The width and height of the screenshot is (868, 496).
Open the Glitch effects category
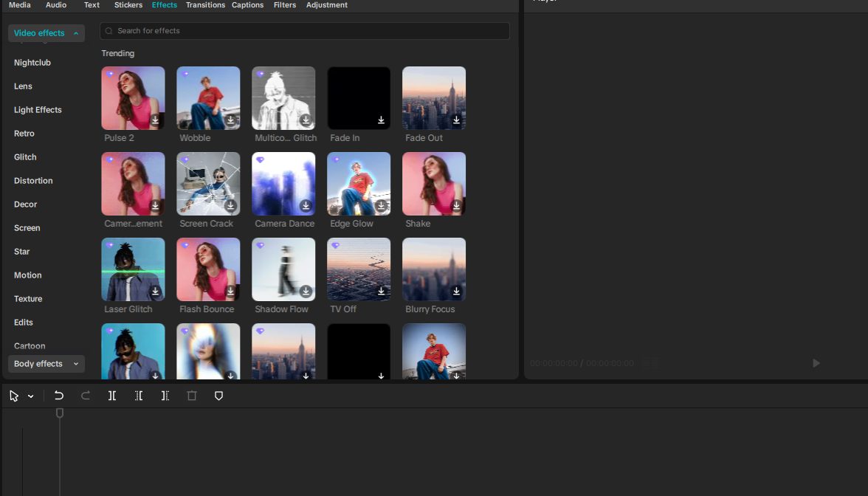point(24,156)
